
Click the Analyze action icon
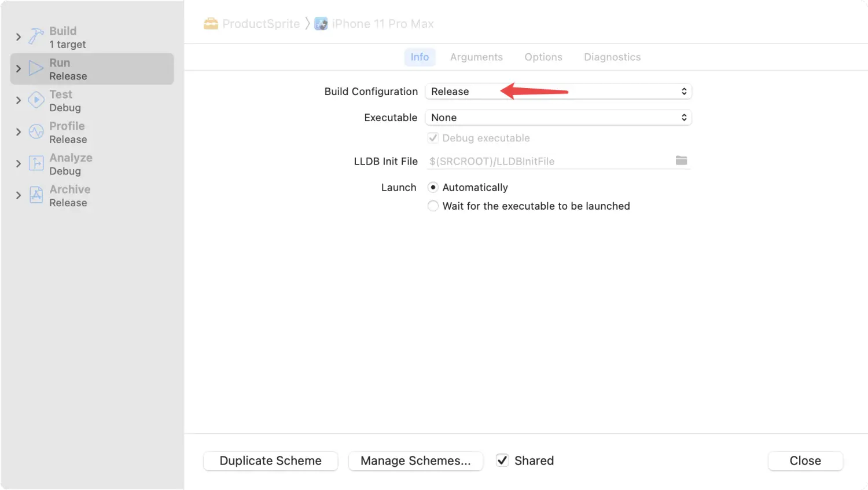pos(36,164)
